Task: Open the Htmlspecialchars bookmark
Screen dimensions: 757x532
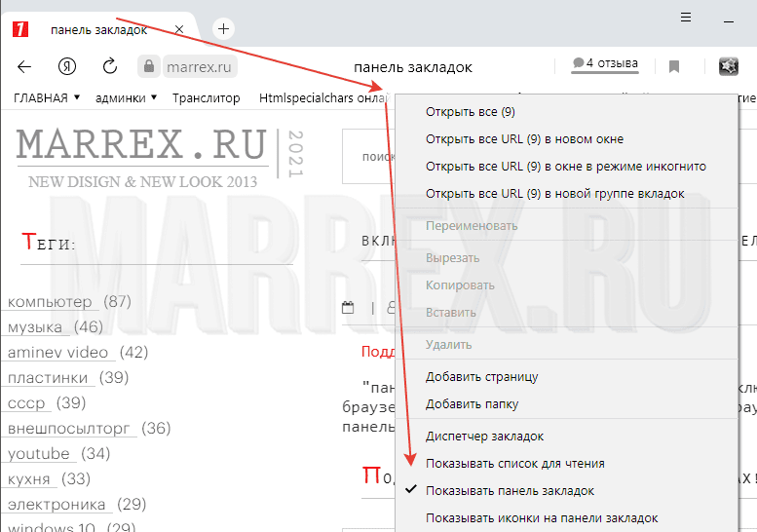Action: tap(324, 98)
